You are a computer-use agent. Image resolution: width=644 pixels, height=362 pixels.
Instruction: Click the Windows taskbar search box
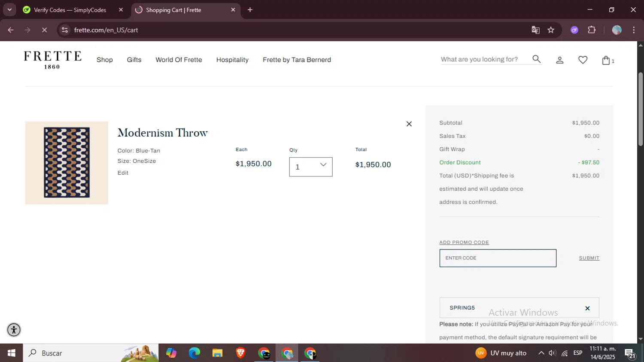tap(91, 353)
